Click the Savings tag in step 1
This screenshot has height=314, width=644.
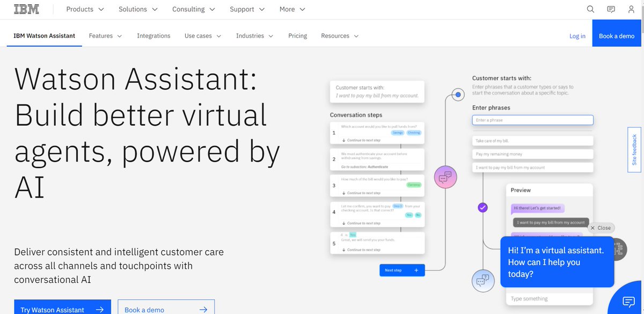[x=398, y=133]
